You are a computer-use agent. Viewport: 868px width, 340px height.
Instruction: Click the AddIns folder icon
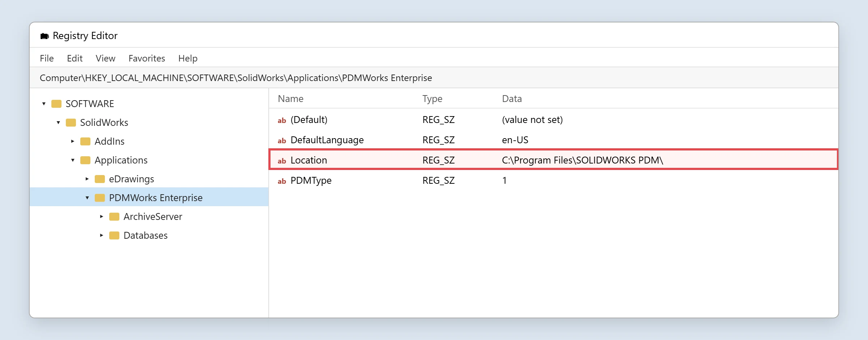click(85, 142)
